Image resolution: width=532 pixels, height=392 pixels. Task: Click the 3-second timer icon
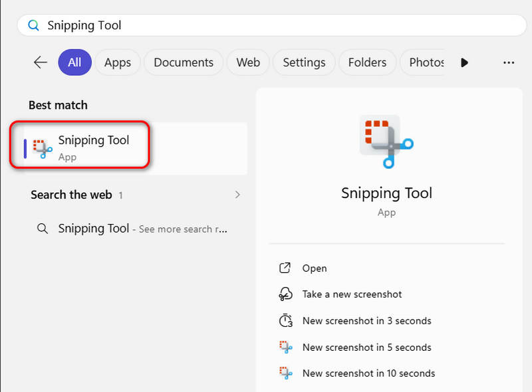click(285, 320)
